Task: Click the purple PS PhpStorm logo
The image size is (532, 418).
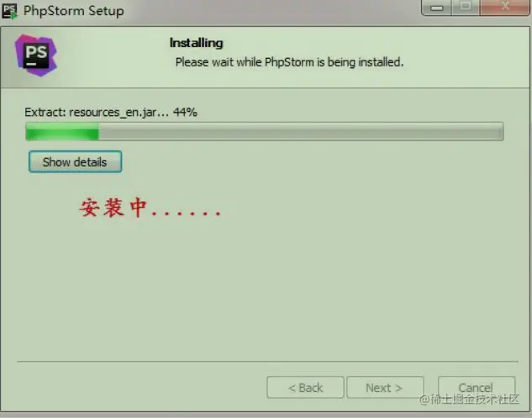Action: (x=36, y=56)
